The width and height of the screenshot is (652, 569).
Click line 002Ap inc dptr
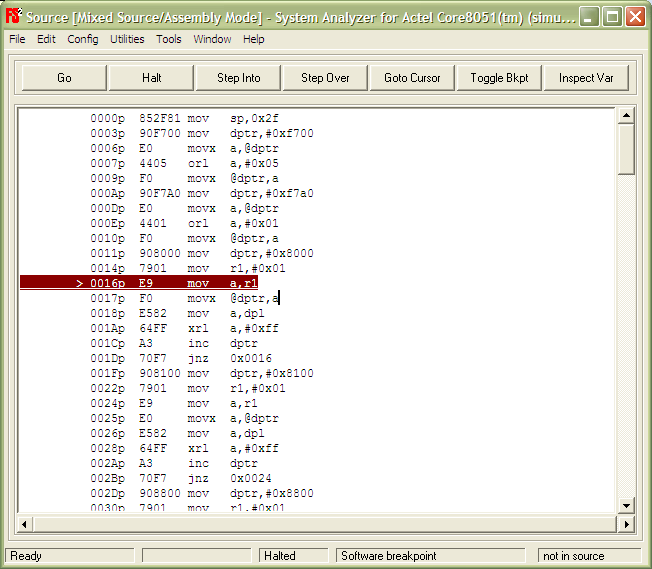click(x=174, y=463)
